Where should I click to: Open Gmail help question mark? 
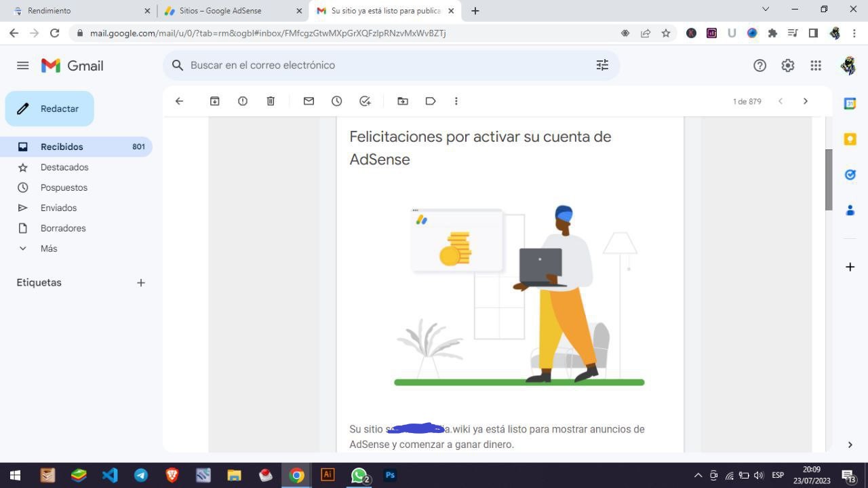coord(759,65)
